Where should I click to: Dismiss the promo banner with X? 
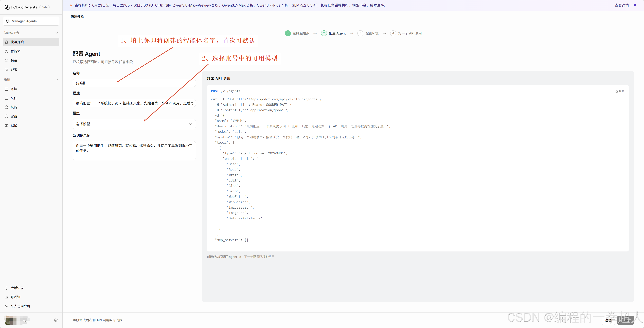tap(635, 5)
